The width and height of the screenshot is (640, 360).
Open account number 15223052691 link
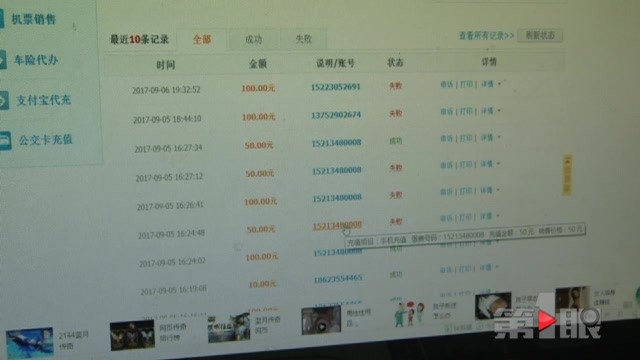336,87
